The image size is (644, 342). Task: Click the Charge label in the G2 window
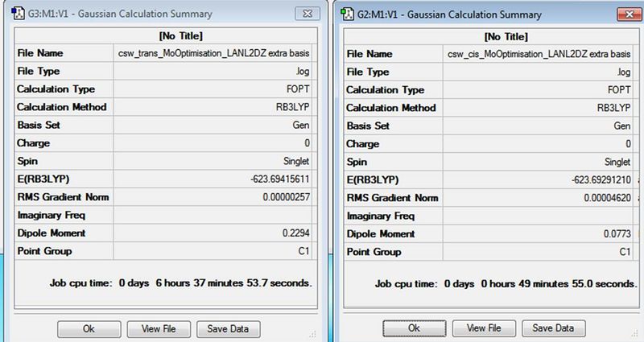[363, 144]
